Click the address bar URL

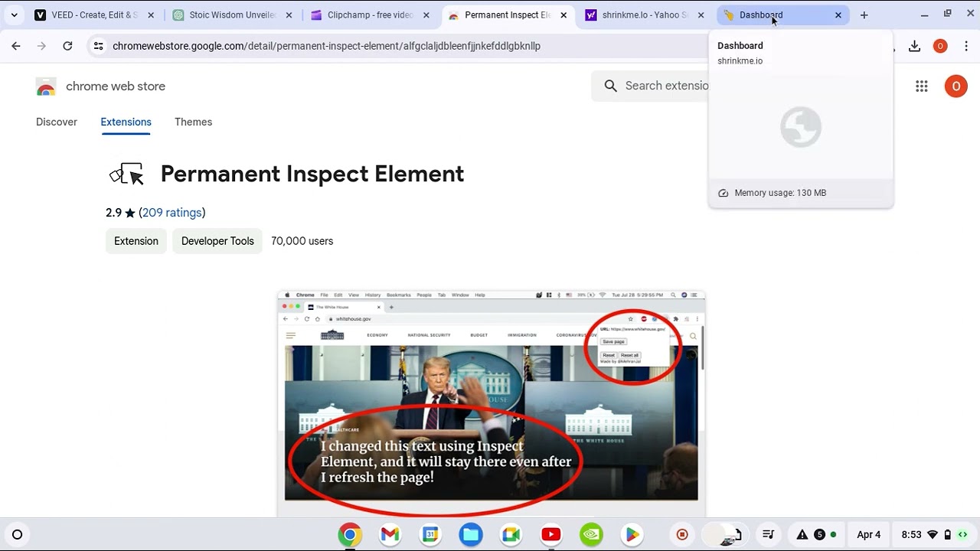point(326,46)
